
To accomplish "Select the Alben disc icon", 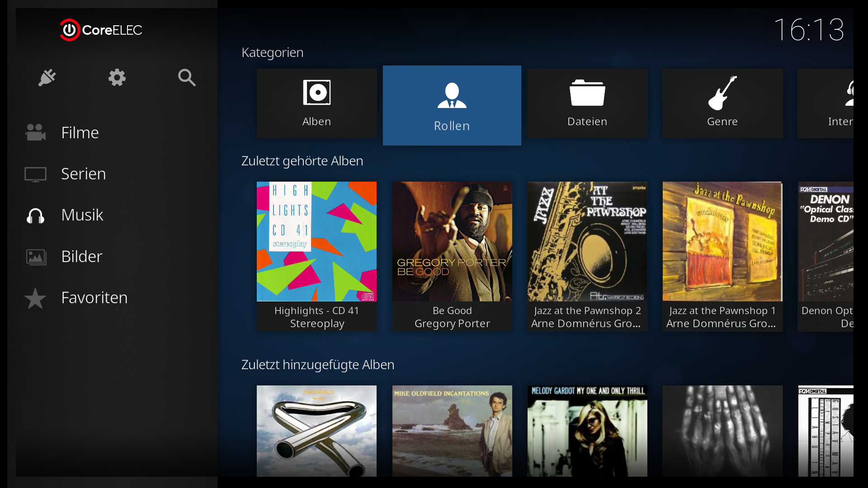I will 317,92.
